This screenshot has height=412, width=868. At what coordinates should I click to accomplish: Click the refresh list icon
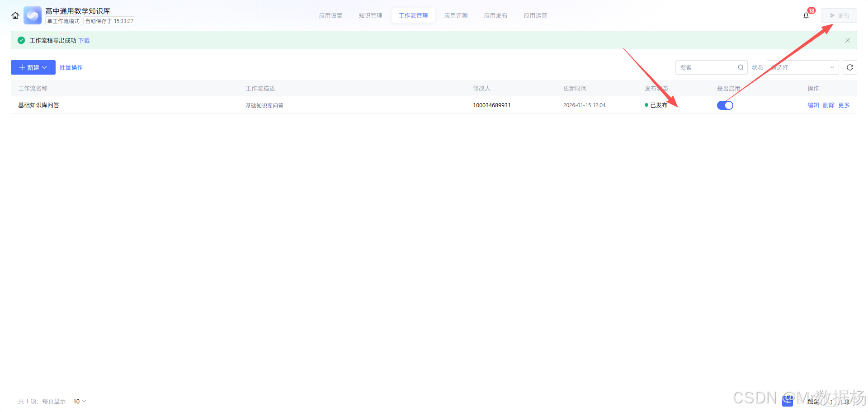point(850,67)
